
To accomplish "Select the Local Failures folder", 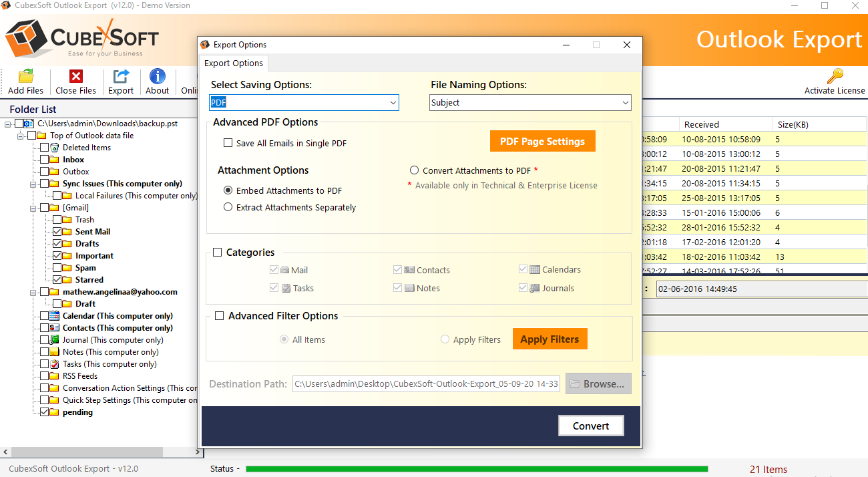I will pyautogui.click(x=136, y=196).
